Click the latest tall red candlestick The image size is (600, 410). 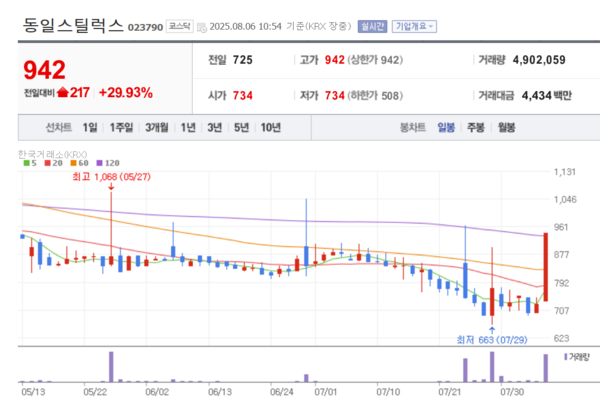[x=546, y=267]
